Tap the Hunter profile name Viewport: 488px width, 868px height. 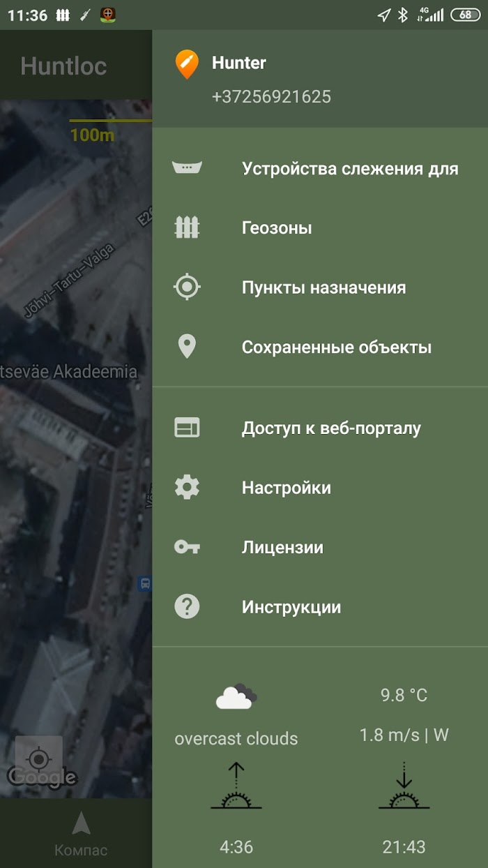pyautogui.click(x=239, y=63)
